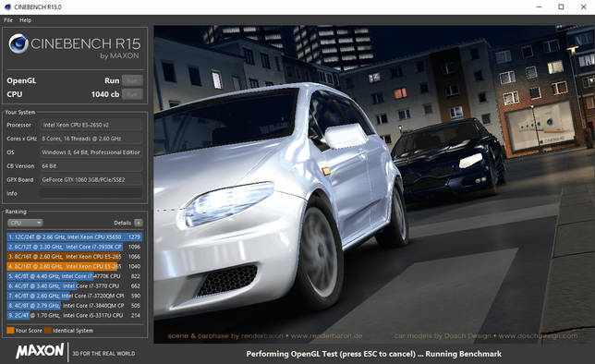Select ranking row 9 Core i5-3317U 214
Image resolution: width=595 pixels, height=364 pixels.
(x=74, y=315)
